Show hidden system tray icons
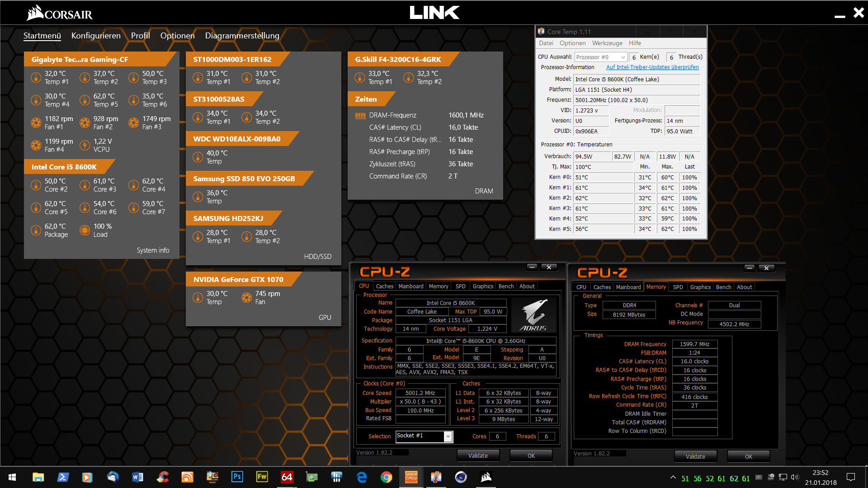The image size is (868, 488). pyautogui.click(x=673, y=477)
